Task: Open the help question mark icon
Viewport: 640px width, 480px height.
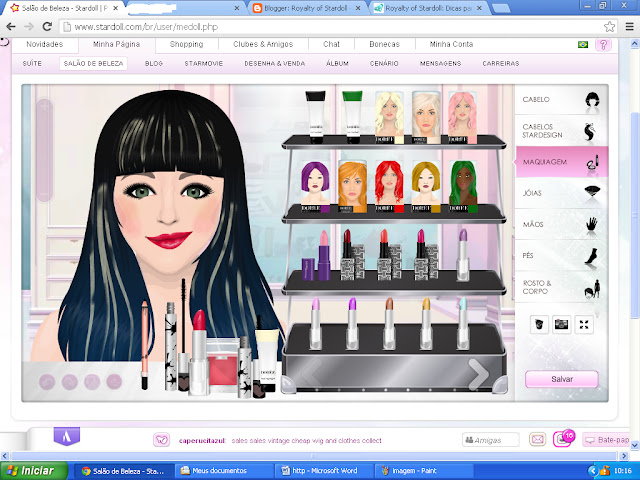Action: tap(603, 44)
